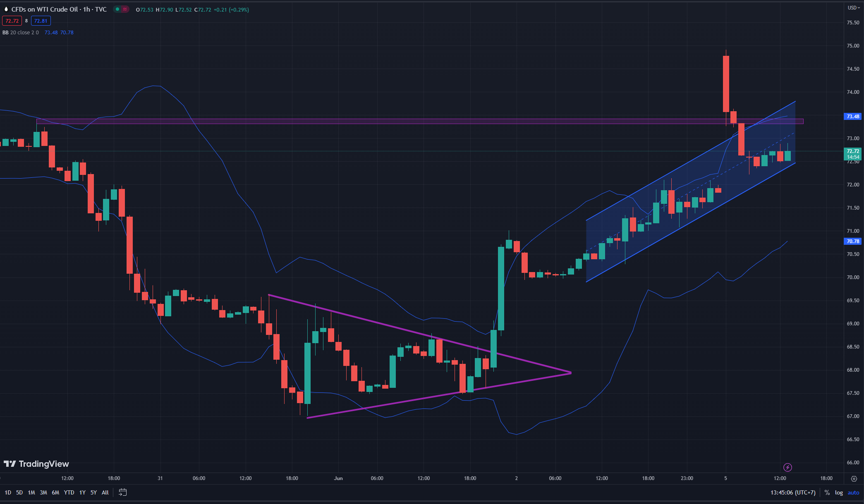The width and height of the screenshot is (864, 504).
Task: Click the TradingView logo
Action: point(36,464)
